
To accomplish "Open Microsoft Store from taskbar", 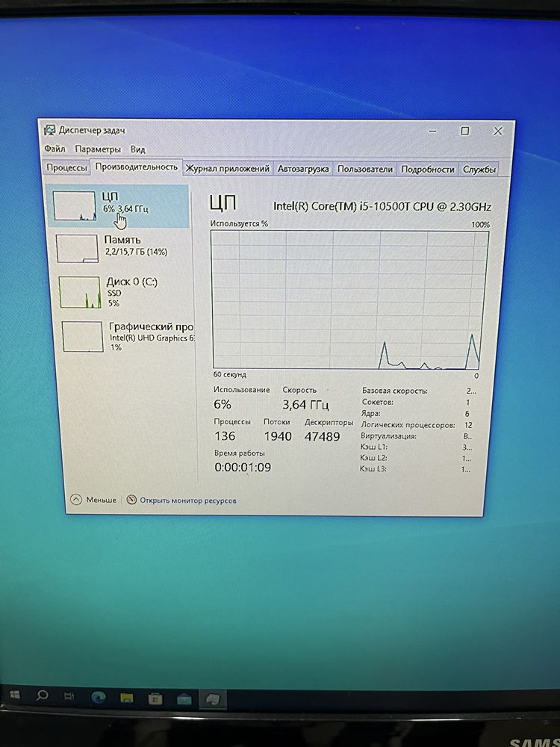I will click(x=155, y=699).
